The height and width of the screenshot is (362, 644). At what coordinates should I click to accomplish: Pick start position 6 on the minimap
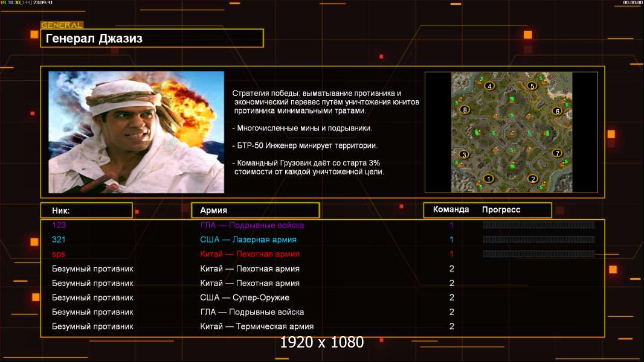point(557,111)
